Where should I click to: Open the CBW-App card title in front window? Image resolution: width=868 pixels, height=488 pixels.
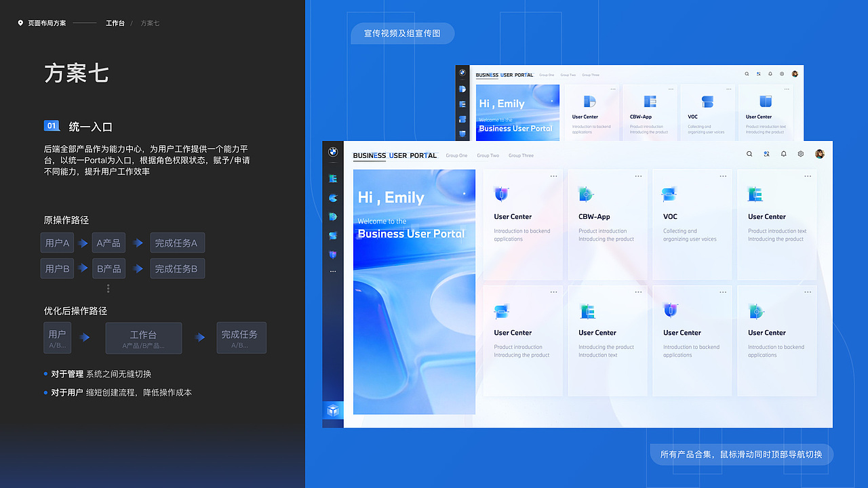(594, 217)
